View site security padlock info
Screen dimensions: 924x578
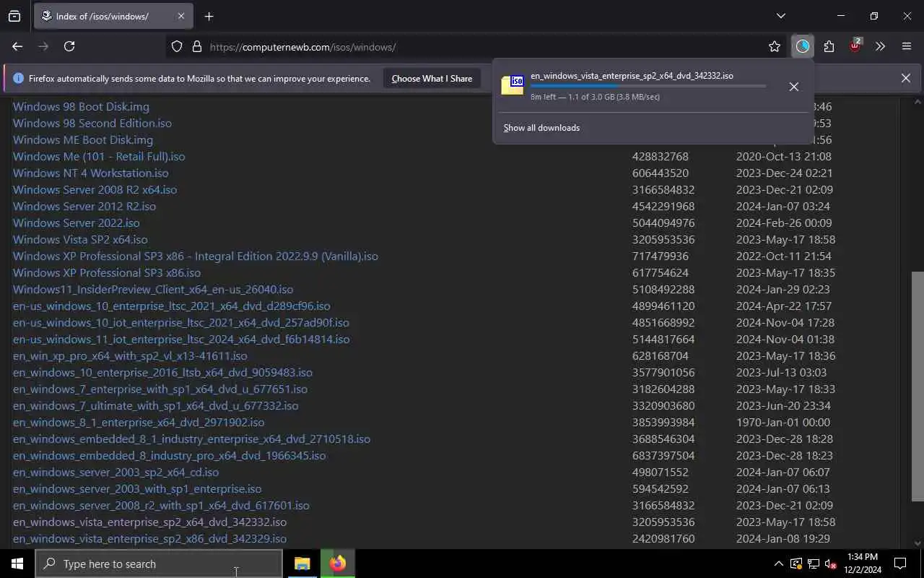(x=196, y=46)
